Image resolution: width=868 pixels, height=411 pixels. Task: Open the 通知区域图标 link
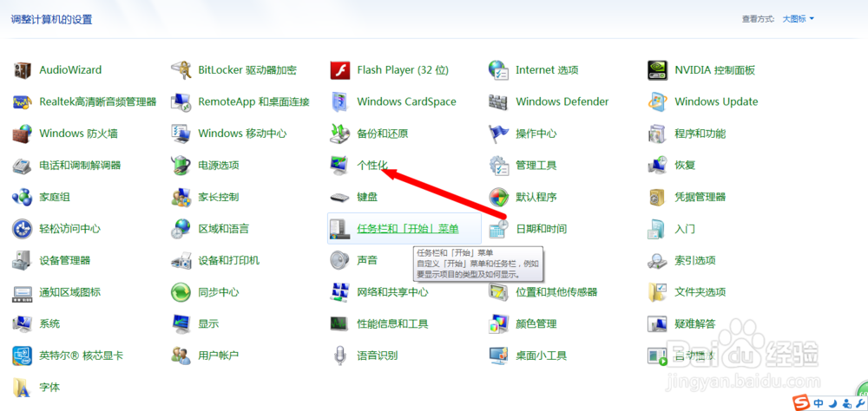(69, 291)
